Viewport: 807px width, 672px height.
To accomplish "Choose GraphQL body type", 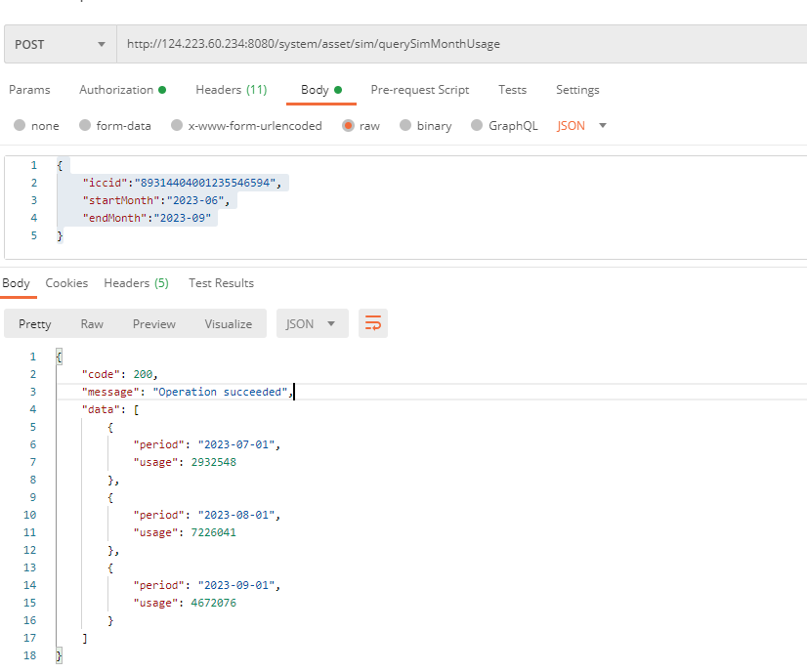I will (x=477, y=126).
